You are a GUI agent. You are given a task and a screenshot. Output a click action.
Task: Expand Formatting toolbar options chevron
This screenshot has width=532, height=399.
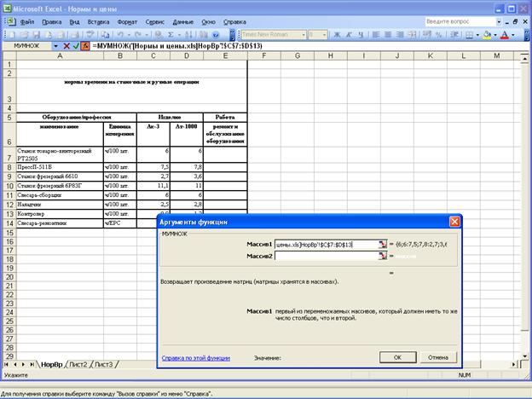tap(527, 35)
